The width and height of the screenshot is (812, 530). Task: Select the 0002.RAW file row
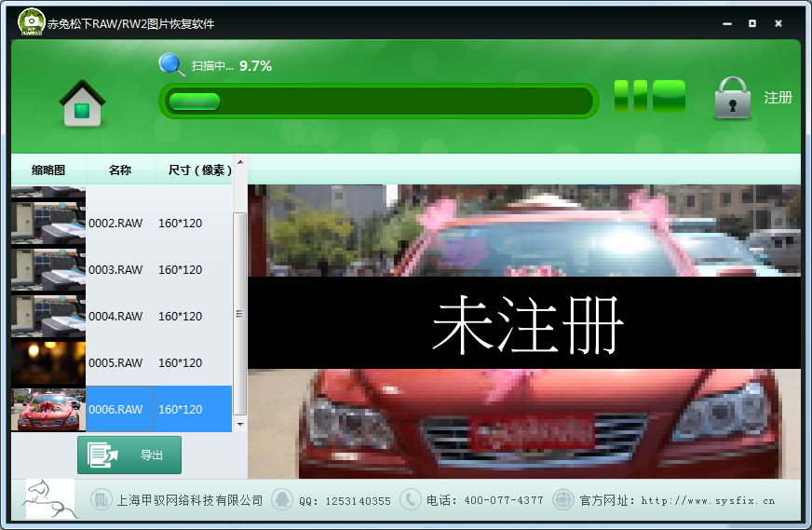coord(121,223)
